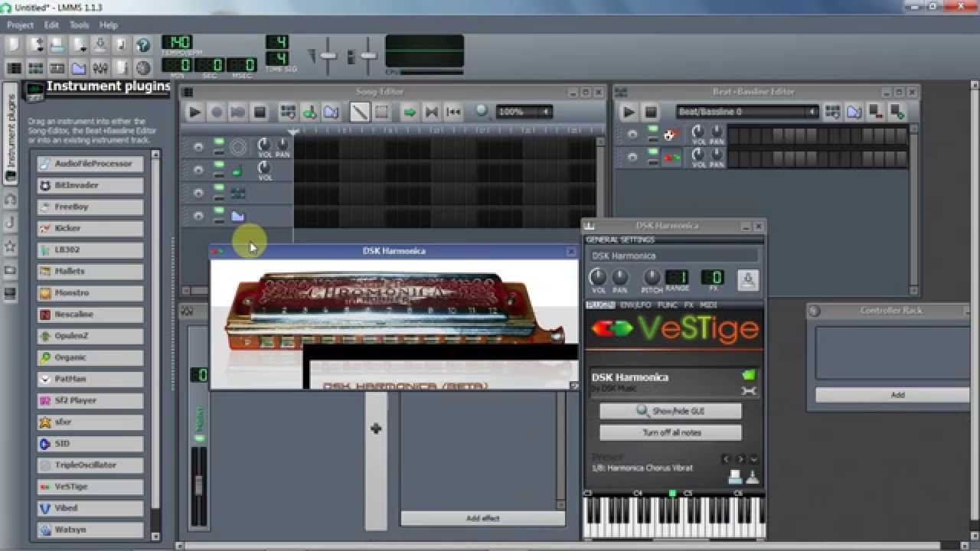Image resolution: width=980 pixels, height=551 pixels.
Task: Click Add in Controller Rack
Action: (897, 395)
